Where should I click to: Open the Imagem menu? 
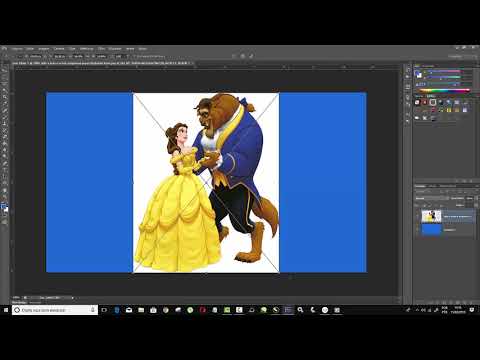tap(44, 49)
